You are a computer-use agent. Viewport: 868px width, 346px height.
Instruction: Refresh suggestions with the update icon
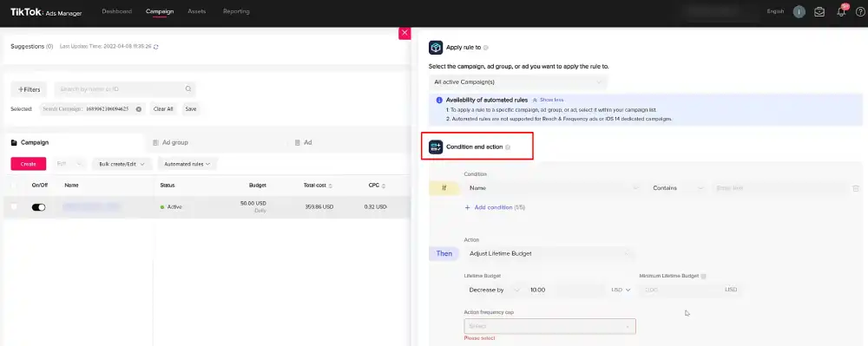pyautogui.click(x=155, y=47)
